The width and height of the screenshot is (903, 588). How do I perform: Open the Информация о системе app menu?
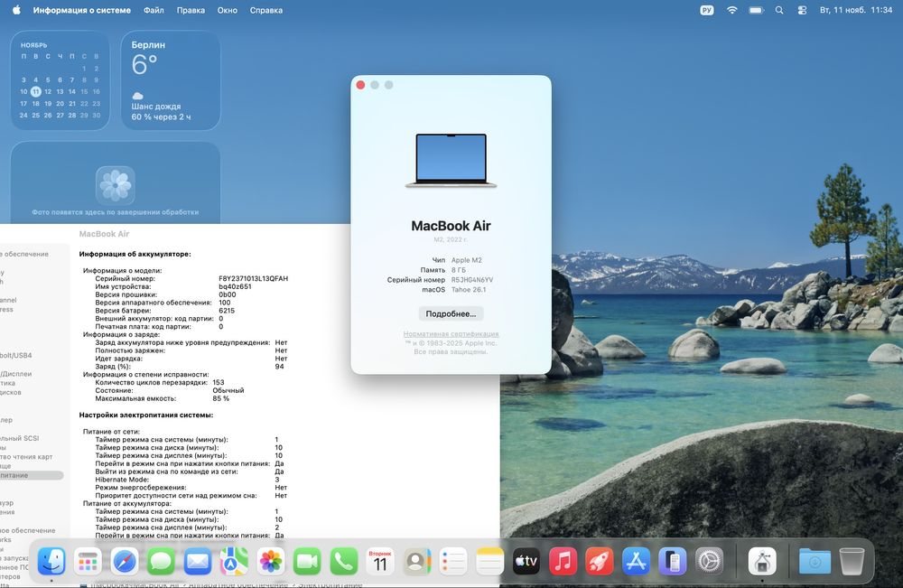click(x=82, y=10)
